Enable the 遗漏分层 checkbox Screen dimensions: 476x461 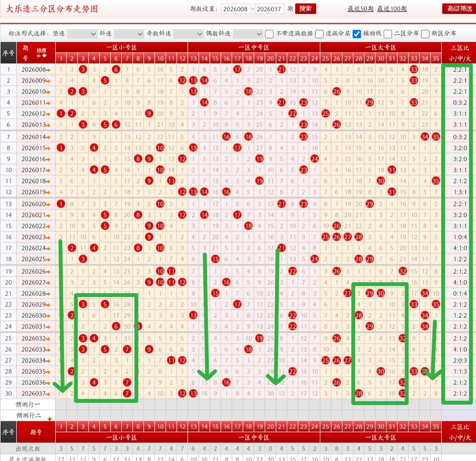coord(319,33)
